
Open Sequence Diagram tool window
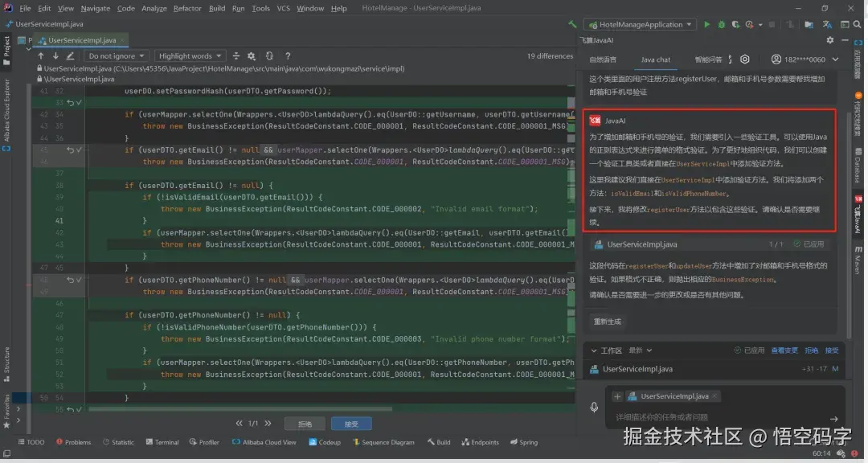383,442
